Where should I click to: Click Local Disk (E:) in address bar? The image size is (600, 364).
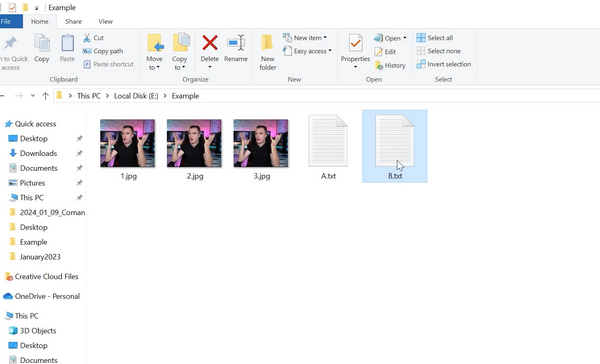tap(136, 96)
